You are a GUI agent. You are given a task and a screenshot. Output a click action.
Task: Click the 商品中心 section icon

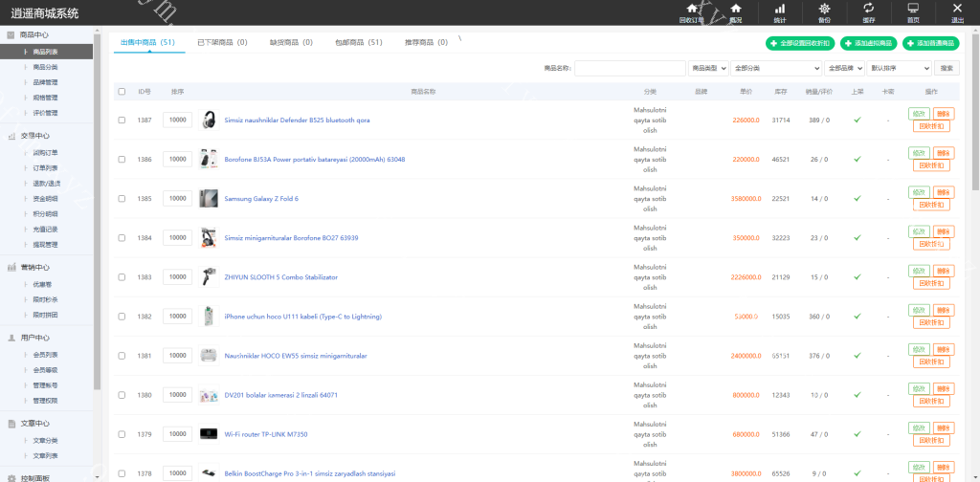click(x=11, y=35)
